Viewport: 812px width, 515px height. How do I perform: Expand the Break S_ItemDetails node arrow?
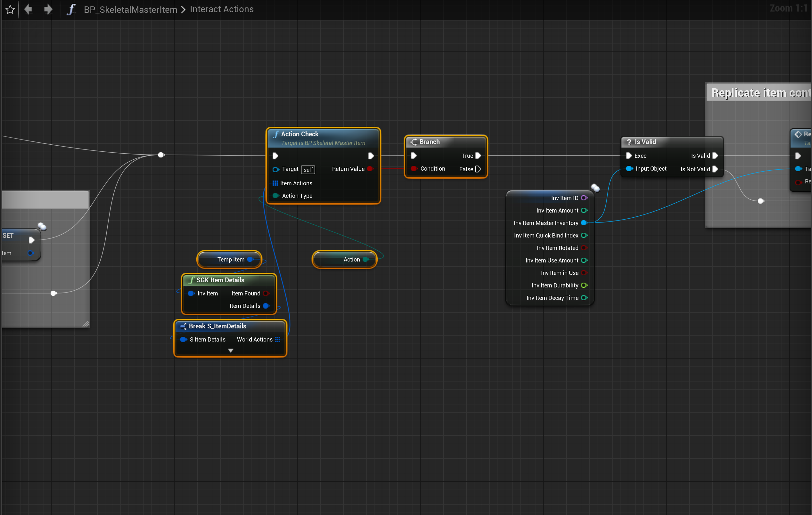[x=231, y=350]
